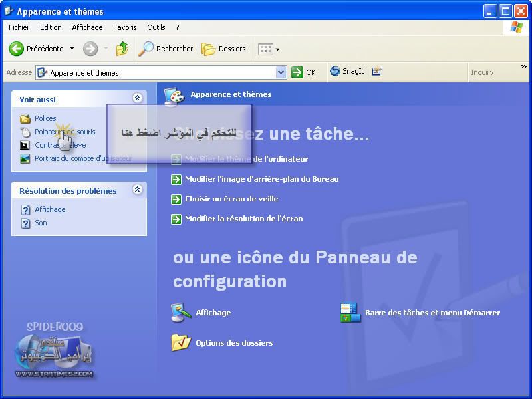Open Portrait du compte d'utilisateur link
This screenshot has height=399, width=532.
83,158
